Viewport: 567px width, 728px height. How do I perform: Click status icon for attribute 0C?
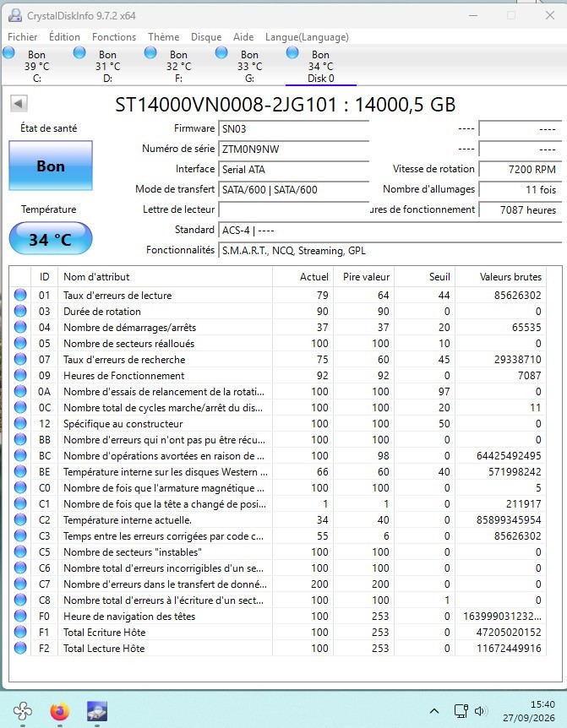pyautogui.click(x=20, y=407)
